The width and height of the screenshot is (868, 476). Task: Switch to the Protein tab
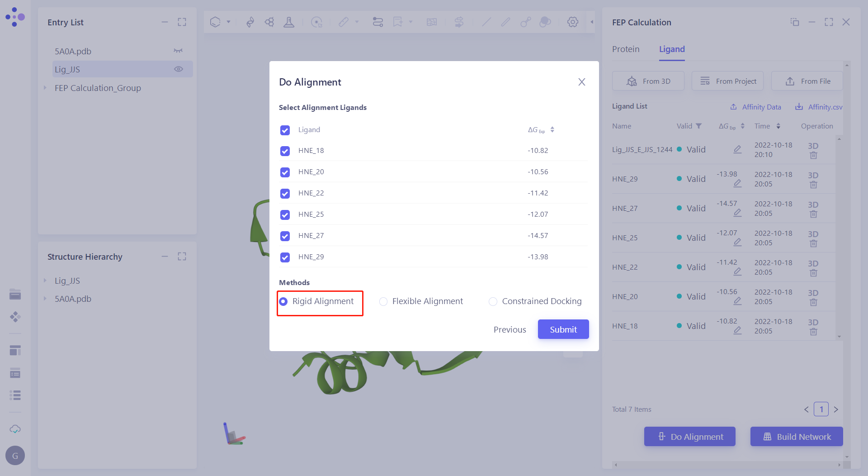(x=626, y=49)
